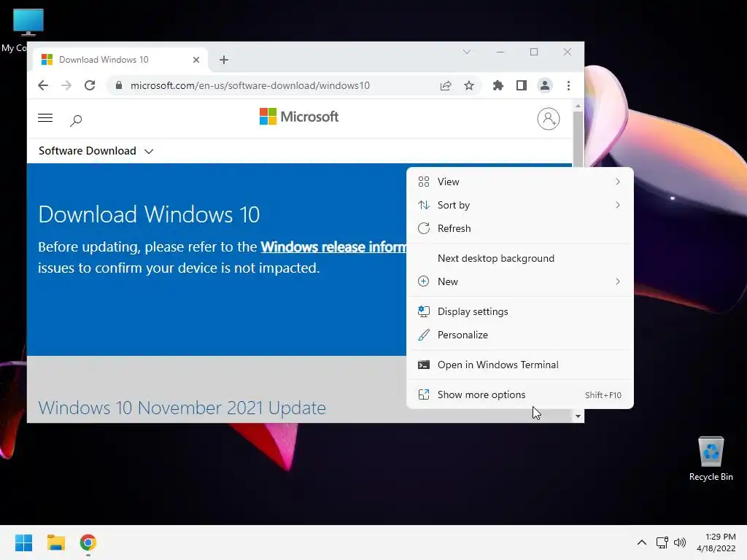Open the Extensions puzzle icon
Viewport: 747px width, 560px height.
[x=498, y=85]
